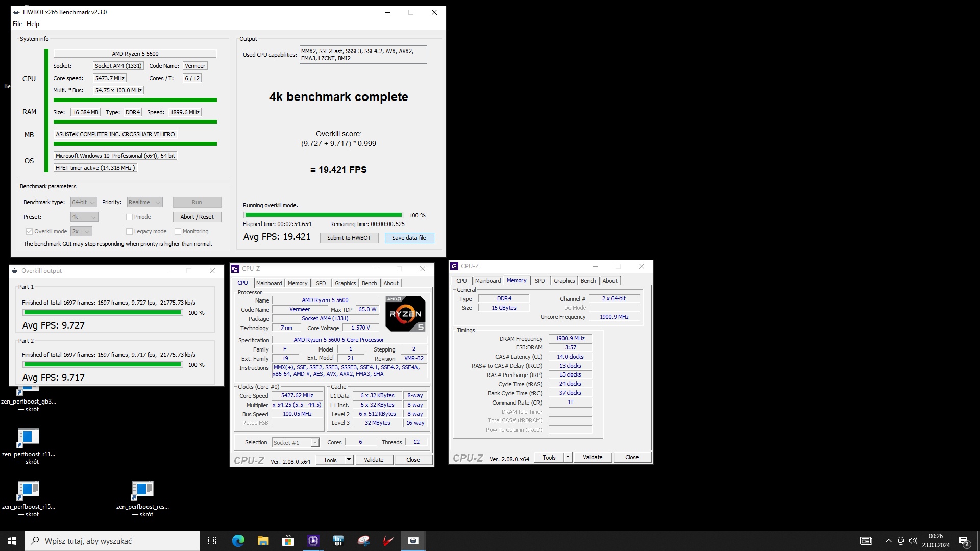Click the taskbar search box
The height and width of the screenshot is (551, 980).
click(x=112, y=541)
